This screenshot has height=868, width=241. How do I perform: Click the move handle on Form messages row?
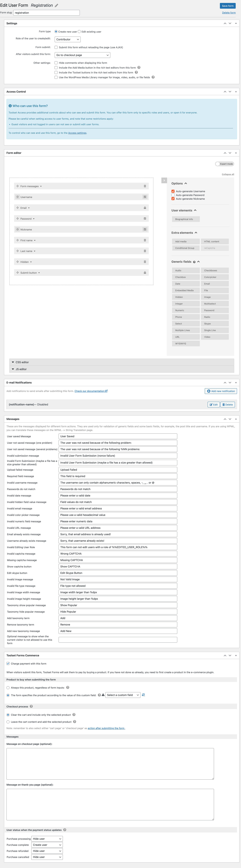18,186
